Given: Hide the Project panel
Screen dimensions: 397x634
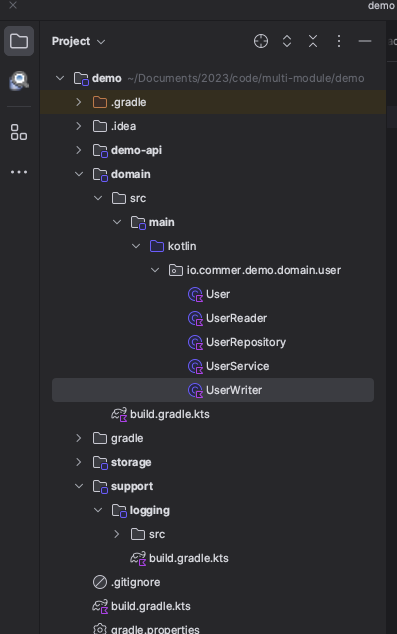Looking at the screenshot, I should [x=365, y=41].
